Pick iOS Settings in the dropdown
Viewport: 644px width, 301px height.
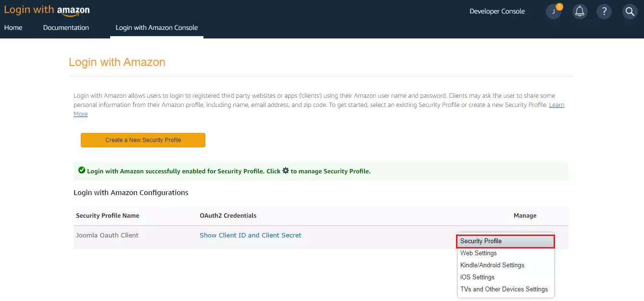coord(477,277)
